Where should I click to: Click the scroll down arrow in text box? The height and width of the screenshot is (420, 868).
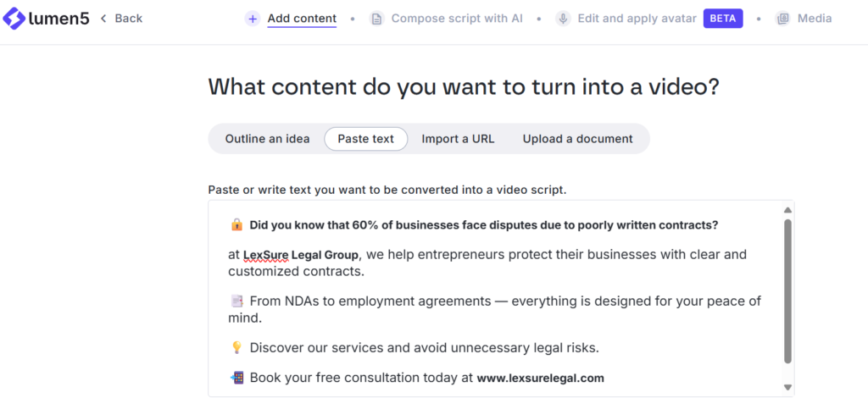pyautogui.click(x=787, y=387)
